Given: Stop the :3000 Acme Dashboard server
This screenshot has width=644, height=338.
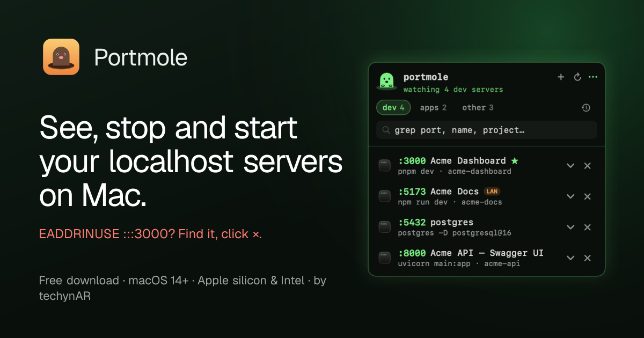Looking at the screenshot, I should [x=588, y=166].
